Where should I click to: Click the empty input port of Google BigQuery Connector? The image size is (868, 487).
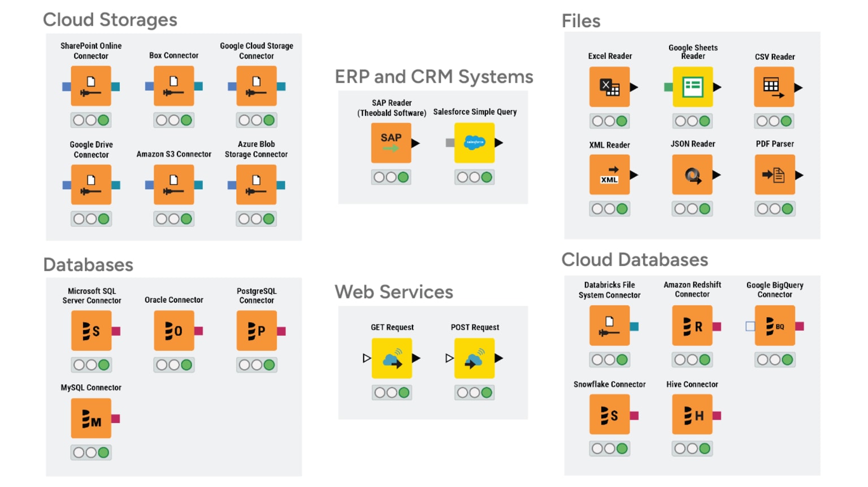click(x=750, y=326)
